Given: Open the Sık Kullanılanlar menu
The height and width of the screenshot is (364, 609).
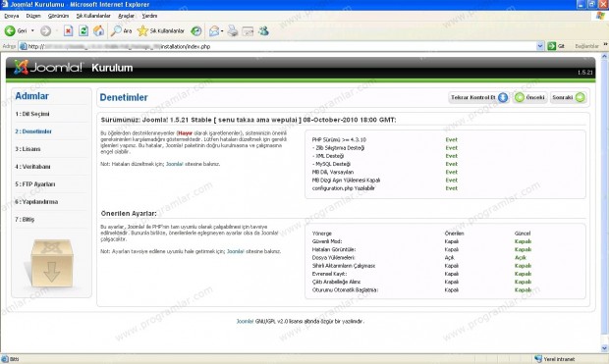Looking at the screenshot, I should 93,16.
